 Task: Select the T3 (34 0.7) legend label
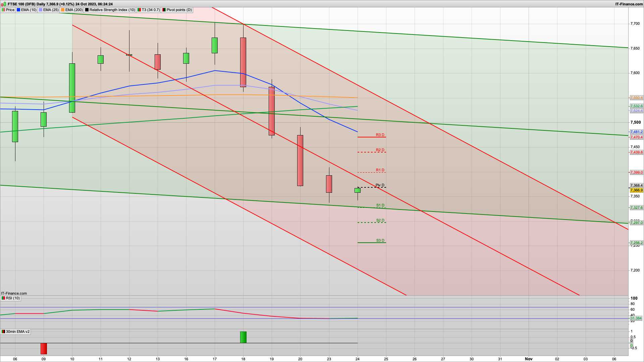tap(151, 10)
